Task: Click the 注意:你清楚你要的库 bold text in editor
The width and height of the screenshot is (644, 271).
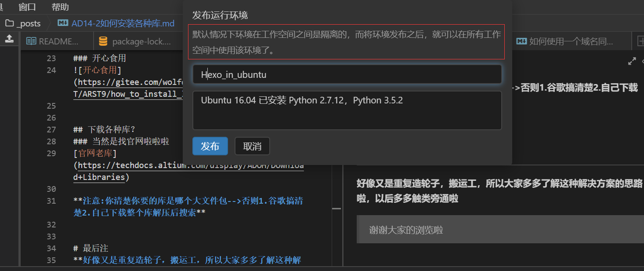Action: pos(188,207)
